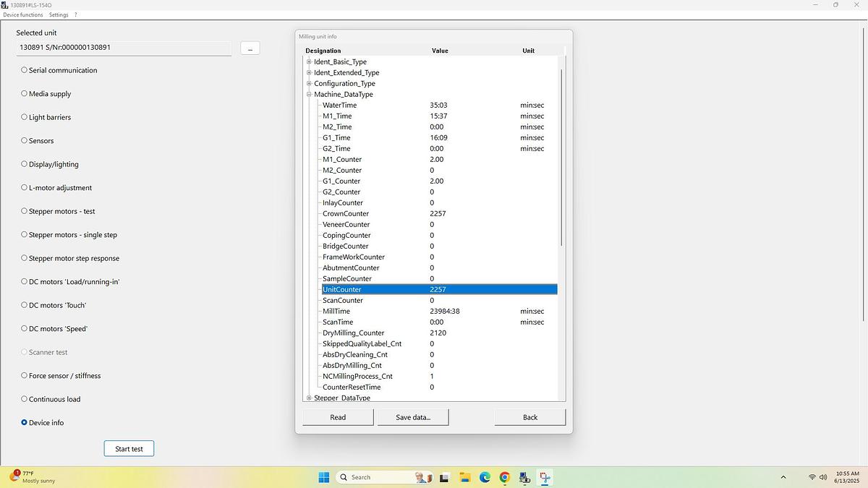The image size is (868, 488).
Task: Select the Continuous load radio option
Action: coord(25,399)
